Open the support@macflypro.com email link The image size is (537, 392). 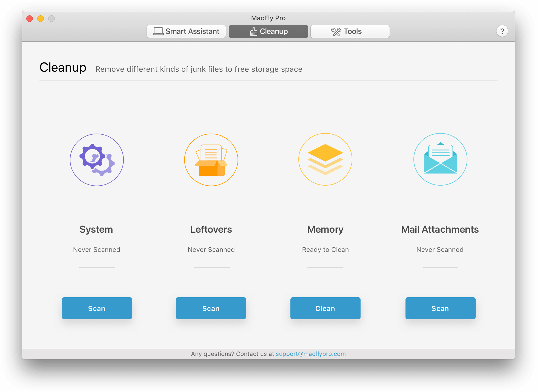[311, 354]
